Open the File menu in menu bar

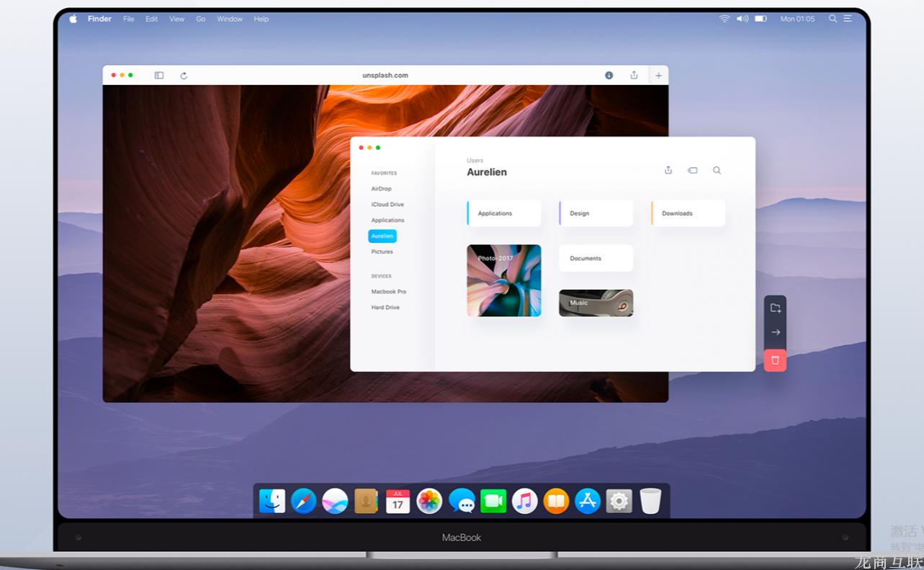pyautogui.click(x=128, y=19)
